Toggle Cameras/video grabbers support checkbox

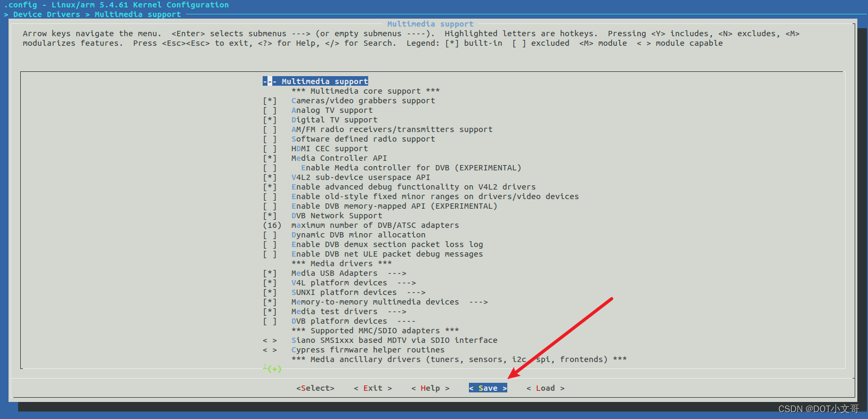click(270, 101)
